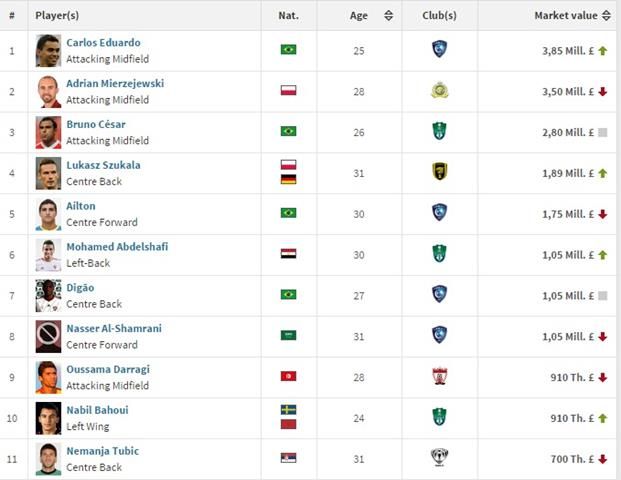Click the Poland flag in Adrian Mierzejewski's row

288,91
